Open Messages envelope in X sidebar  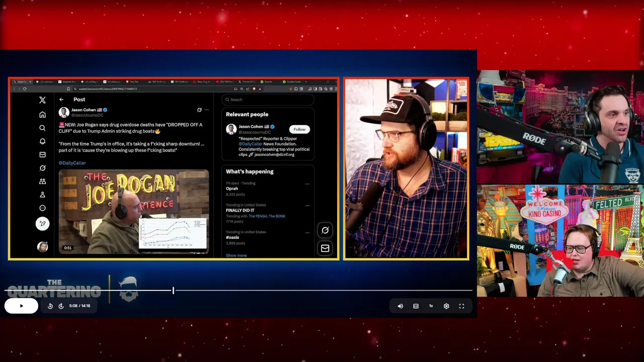pos(42,154)
